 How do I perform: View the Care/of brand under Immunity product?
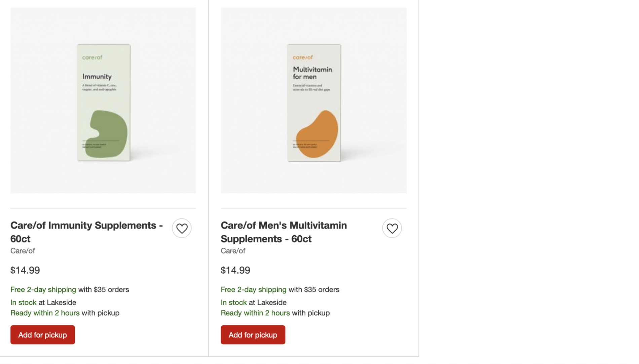pyautogui.click(x=22, y=250)
